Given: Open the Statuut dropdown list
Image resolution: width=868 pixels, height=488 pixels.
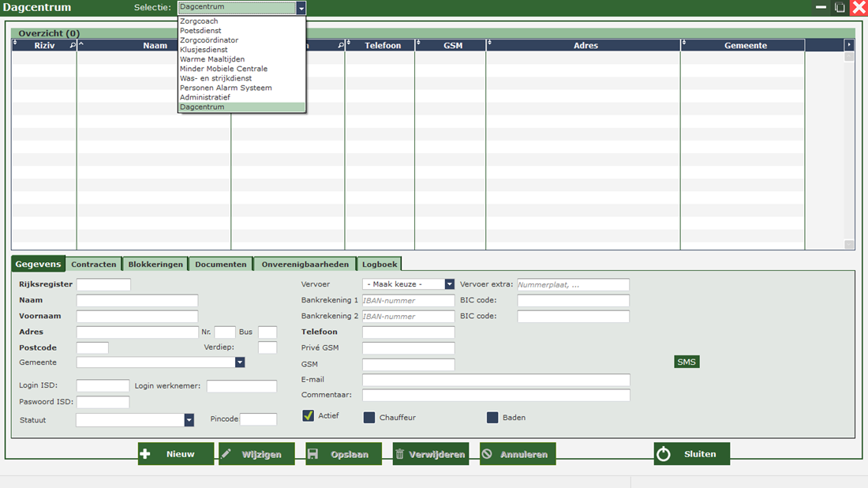Looking at the screenshot, I should click(x=189, y=420).
